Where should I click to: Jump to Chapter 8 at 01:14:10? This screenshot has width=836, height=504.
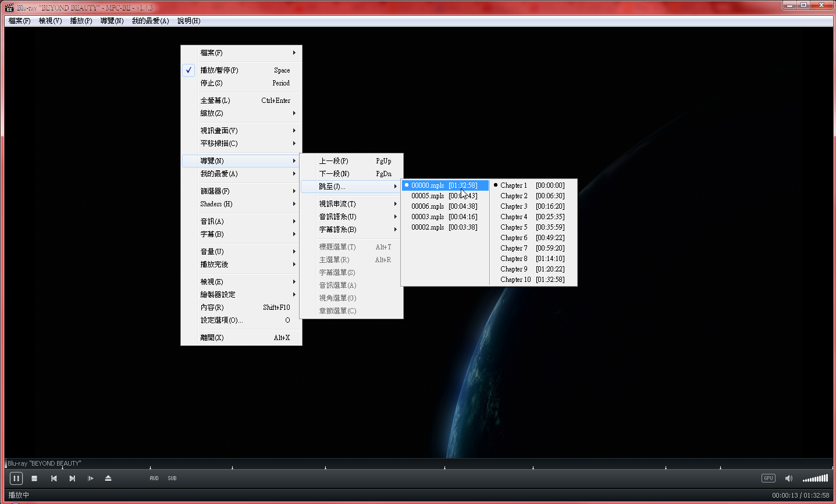533,259
